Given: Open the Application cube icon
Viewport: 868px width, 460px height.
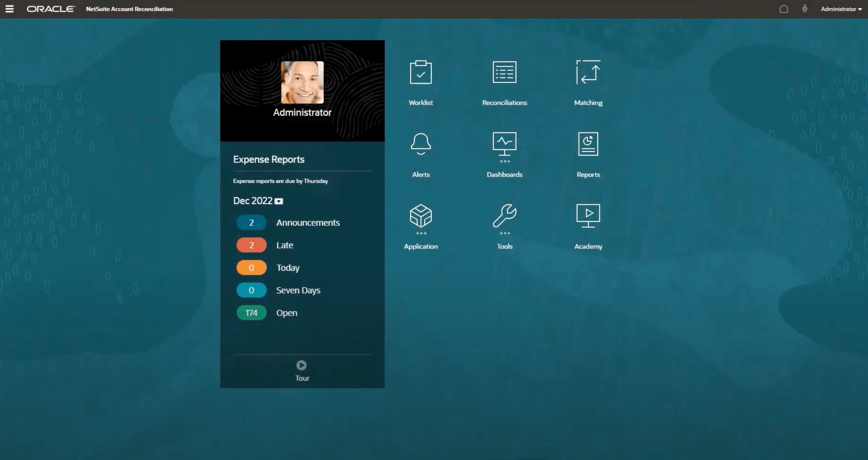Looking at the screenshot, I should 420,216.
